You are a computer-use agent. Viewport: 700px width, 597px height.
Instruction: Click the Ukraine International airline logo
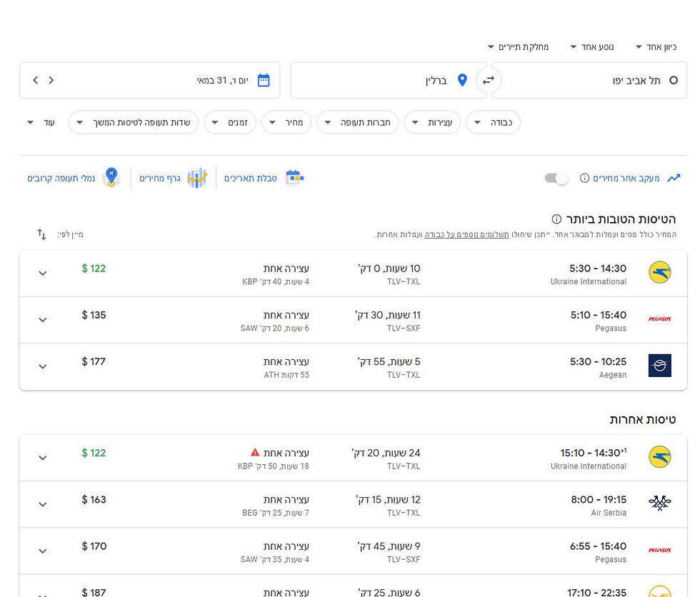659,272
